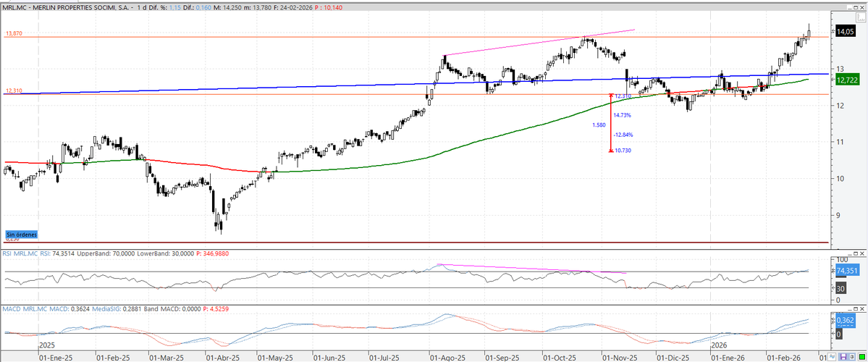Viewport: 868px width, 362px height.
Task: Click the -12.84% measurement label
Action: [623, 135]
